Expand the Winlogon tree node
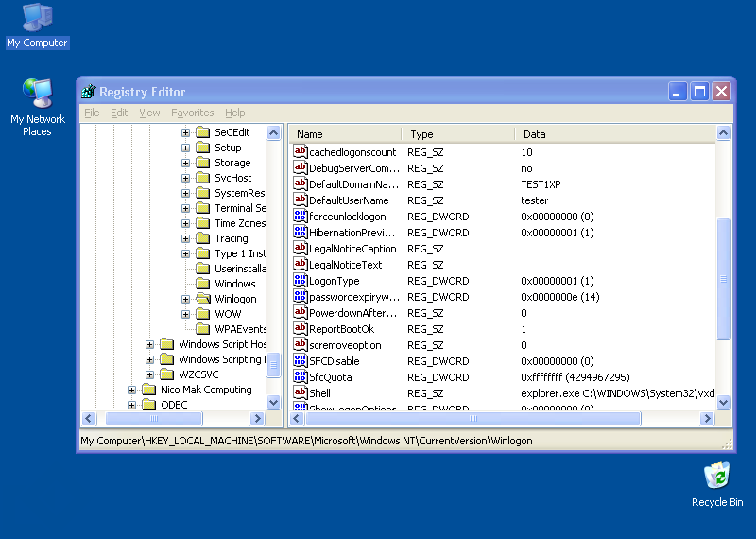The width and height of the screenshot is (756, 539). click(x=186, y=299)
